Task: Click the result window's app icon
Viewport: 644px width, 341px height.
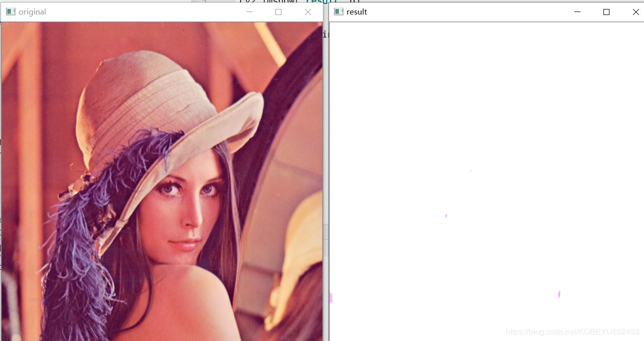Action: 339,12
